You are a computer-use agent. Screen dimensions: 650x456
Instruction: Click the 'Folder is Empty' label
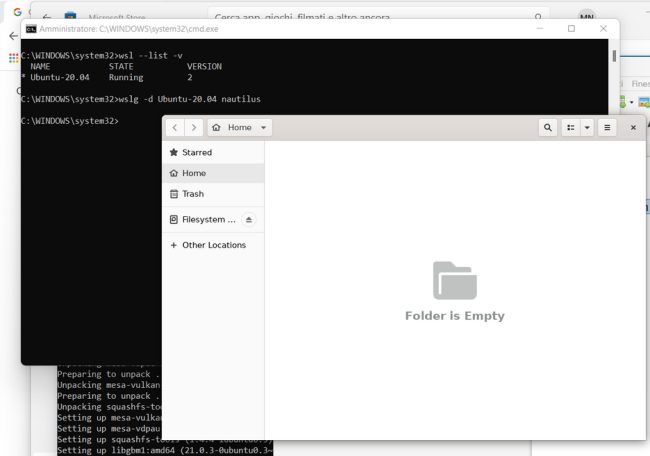point(455,316)
